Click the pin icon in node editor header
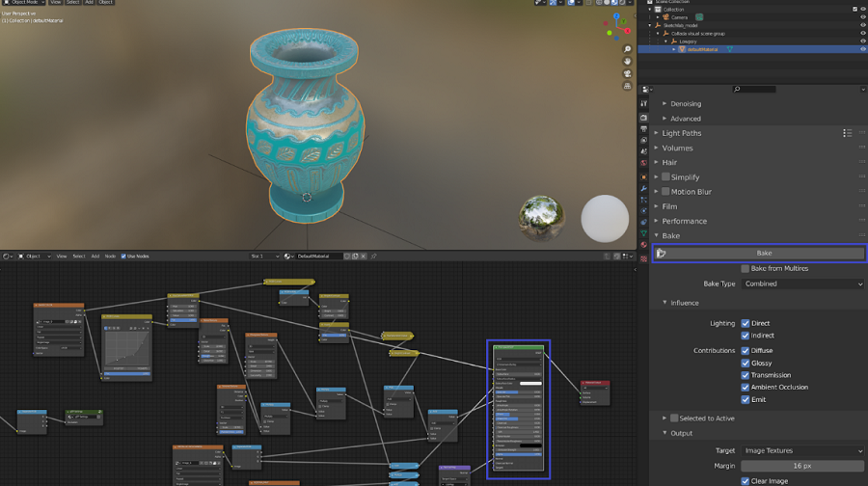 tap(373, 256)
